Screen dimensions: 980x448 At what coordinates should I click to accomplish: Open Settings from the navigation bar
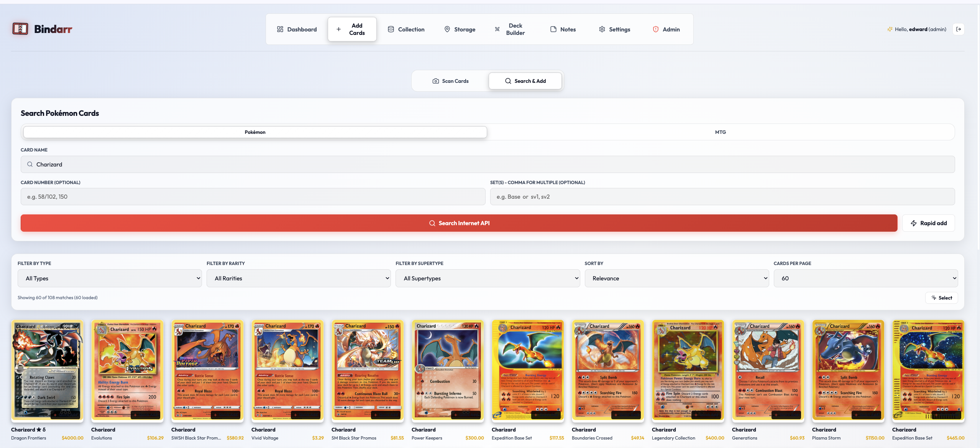pos(614,29)
